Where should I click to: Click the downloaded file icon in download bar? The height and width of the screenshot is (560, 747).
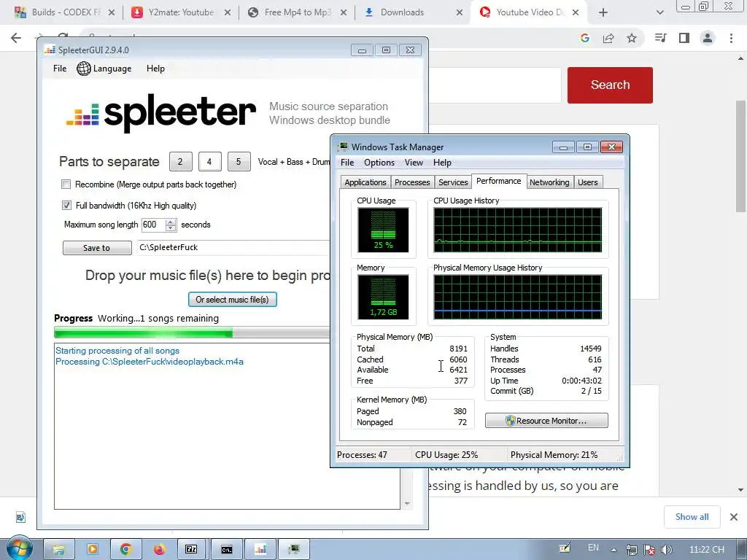(20, 517)
